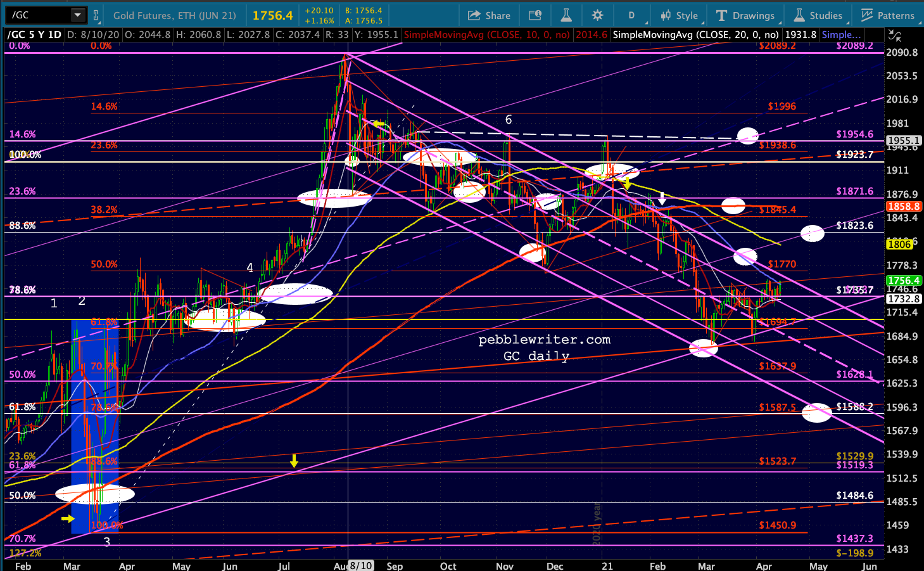Click the $1923.7 level label
Viewport: 924px width, 571px height.
tap(854, 154)
